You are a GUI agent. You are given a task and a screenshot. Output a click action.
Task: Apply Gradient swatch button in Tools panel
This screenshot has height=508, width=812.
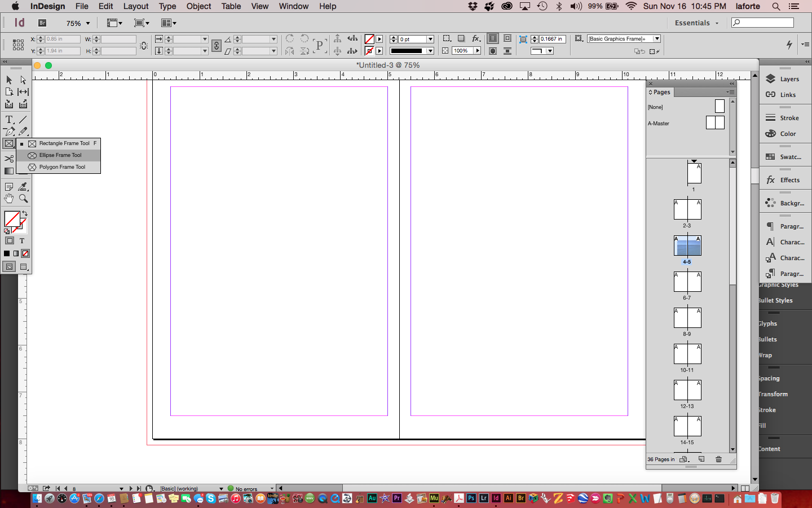tap(16, 253)
